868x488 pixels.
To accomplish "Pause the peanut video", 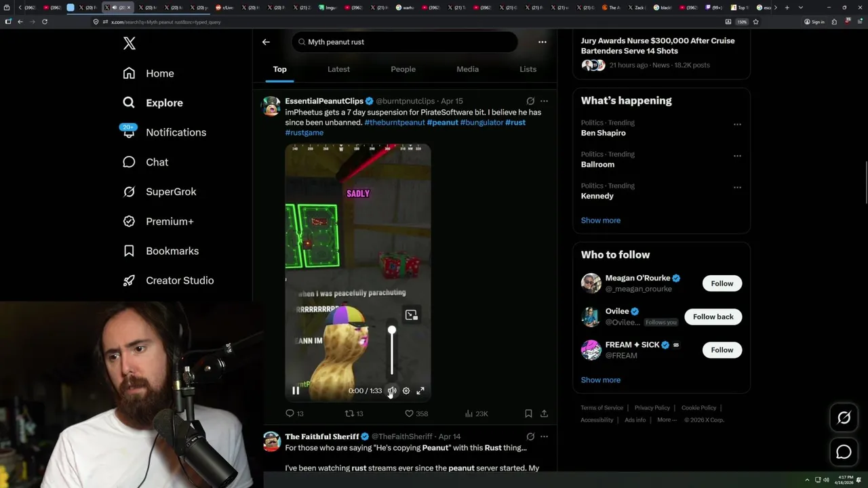I will click(296, 390).
